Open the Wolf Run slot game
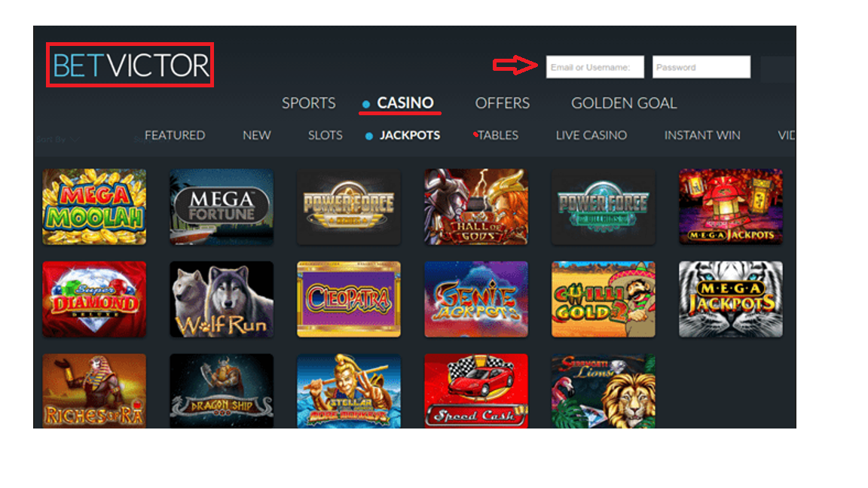Image resolution: width=868 pixels, height=488 pixels. pyautogui.click(x=222, y=299)
